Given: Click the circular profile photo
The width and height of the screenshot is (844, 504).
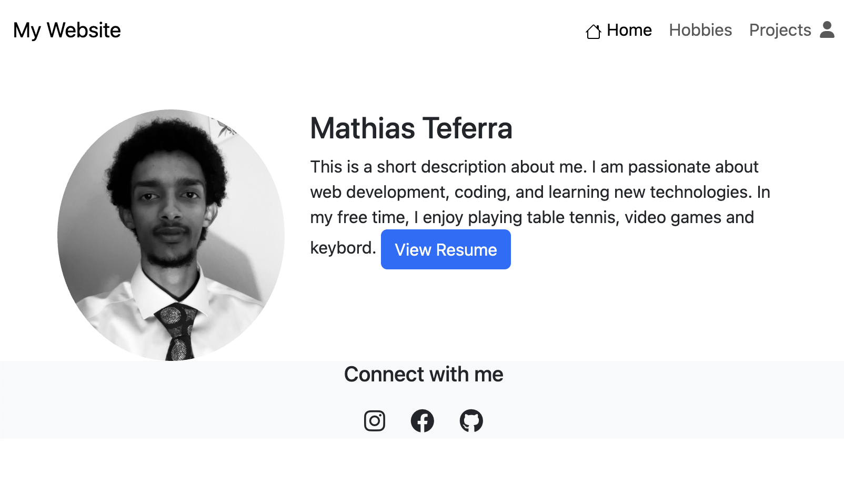Looking at the screenshot, I should pyautogui.click(x=171, y=235).
